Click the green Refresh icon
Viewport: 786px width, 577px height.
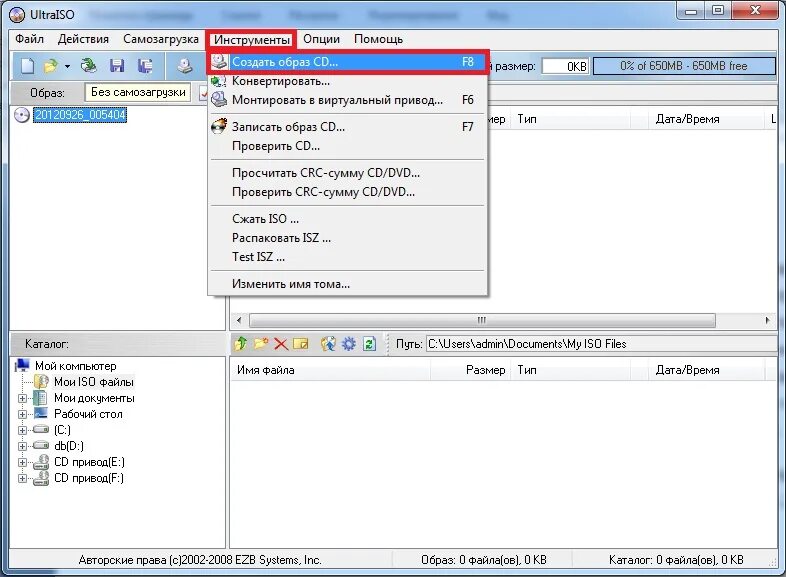(369, 344)
